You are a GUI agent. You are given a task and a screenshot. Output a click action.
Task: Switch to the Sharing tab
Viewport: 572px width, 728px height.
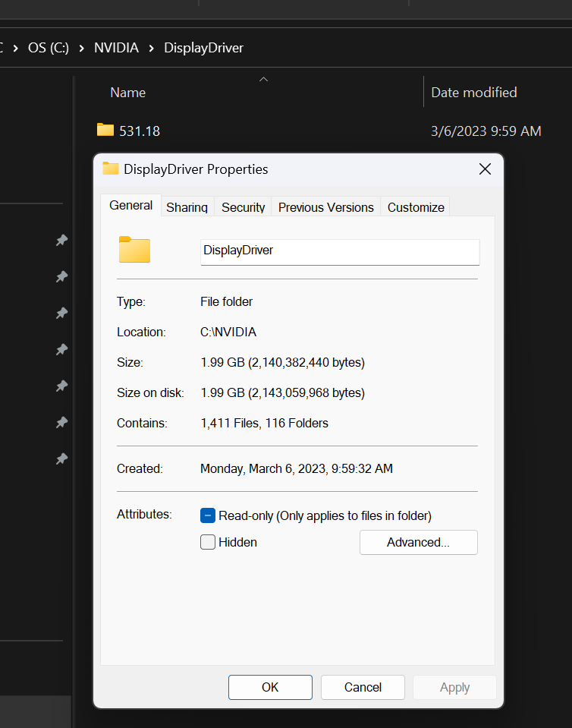(x=187, y=207)
